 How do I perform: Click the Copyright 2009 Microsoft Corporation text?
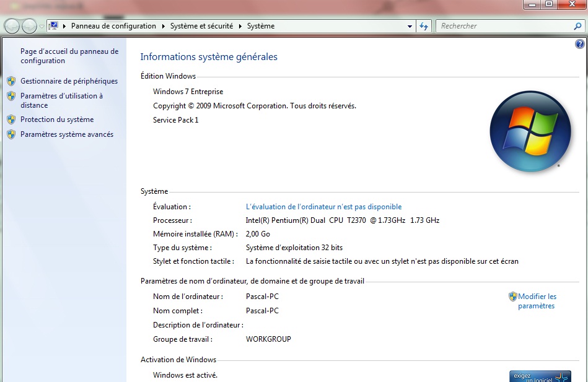(254, 106)
